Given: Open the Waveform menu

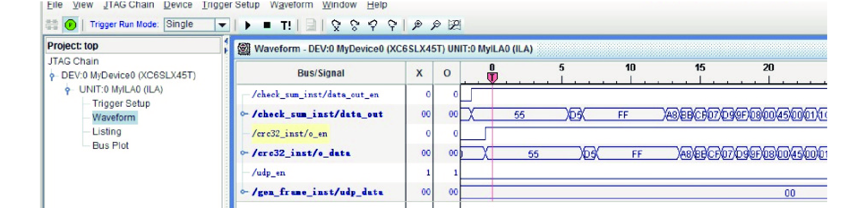Looking at the screenshot, I should pyautogui.click(x=291, y=5).
